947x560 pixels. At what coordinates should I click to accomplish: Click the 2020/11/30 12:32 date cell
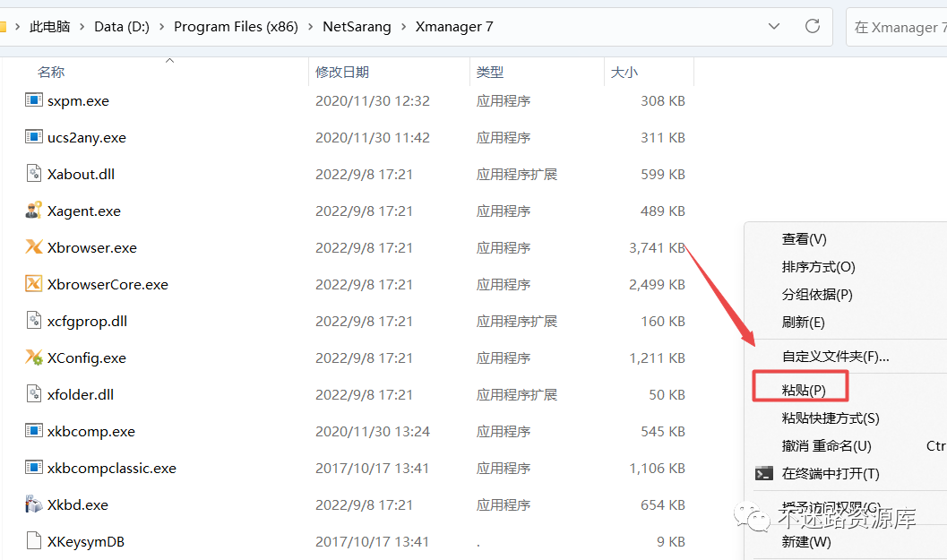pyautogui.click(x=373, y=101)
